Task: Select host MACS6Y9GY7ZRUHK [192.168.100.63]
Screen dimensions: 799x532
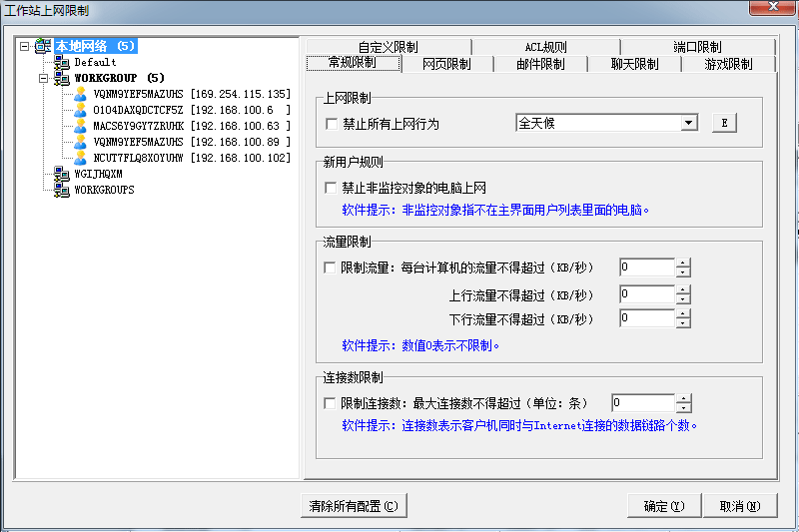Action: pos(192,126)
